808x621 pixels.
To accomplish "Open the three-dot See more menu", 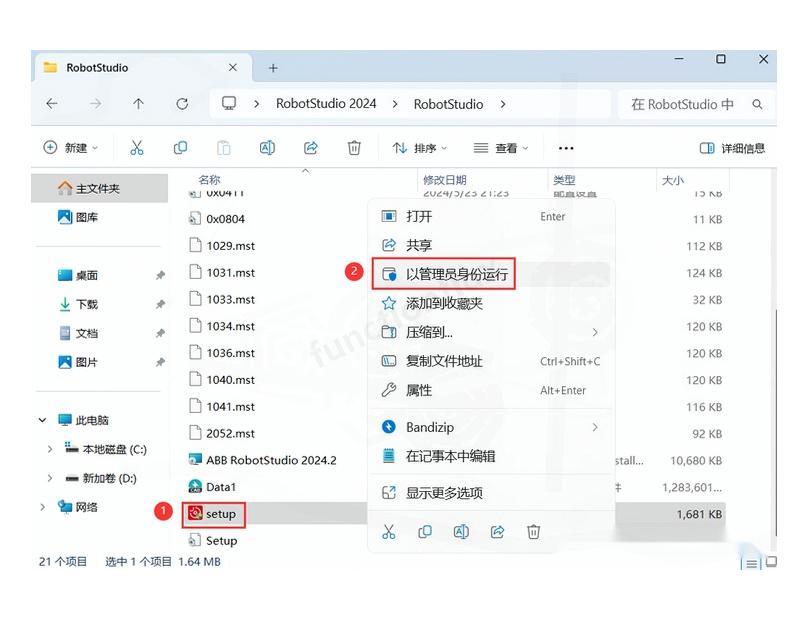I will pos(566,148).
